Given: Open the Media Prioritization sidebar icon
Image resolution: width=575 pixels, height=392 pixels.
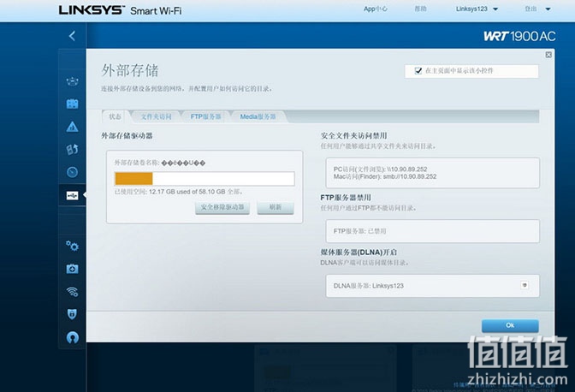Looking at the screenshot, I should [x=72, y=149].
